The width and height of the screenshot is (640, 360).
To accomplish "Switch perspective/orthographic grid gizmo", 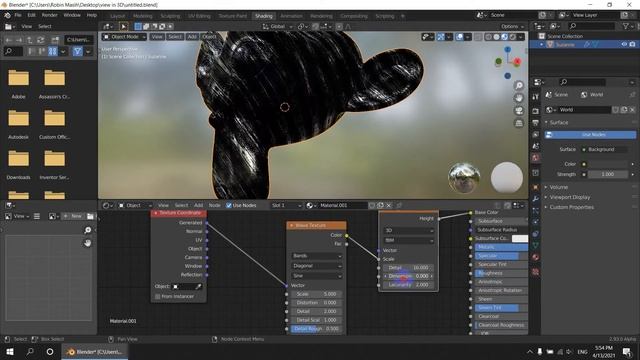I will point(519,123).
